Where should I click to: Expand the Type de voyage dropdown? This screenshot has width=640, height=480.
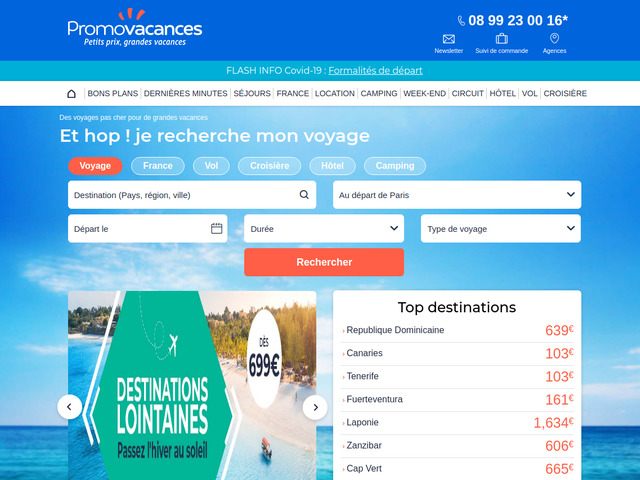pyautogui.click(x=501, y=229)
